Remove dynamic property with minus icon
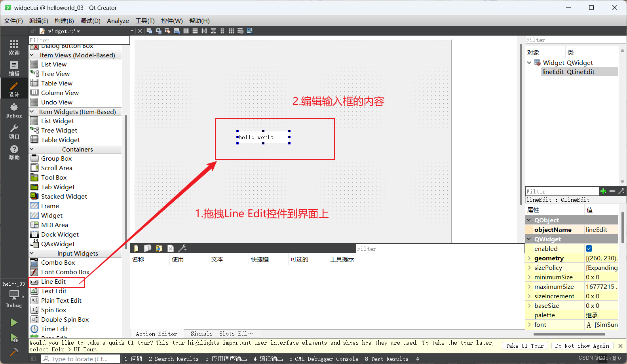The image size is (627, 364). click(x=612, y=191)
